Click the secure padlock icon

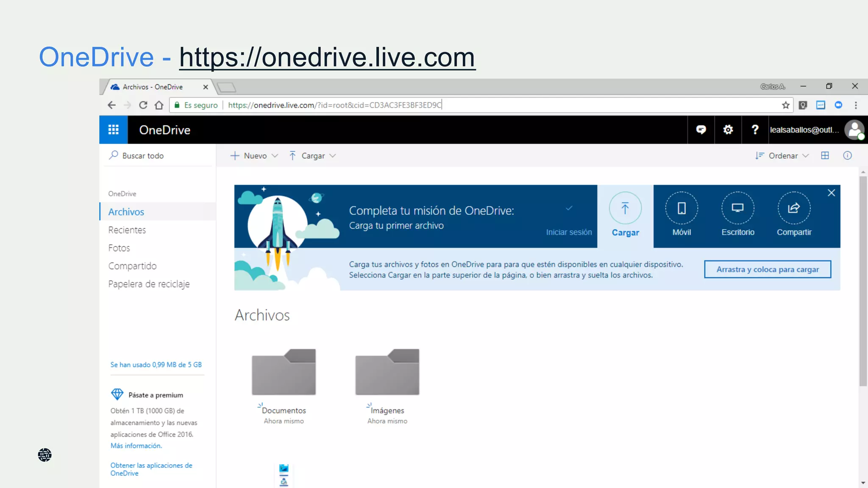[x=177, y=105]
